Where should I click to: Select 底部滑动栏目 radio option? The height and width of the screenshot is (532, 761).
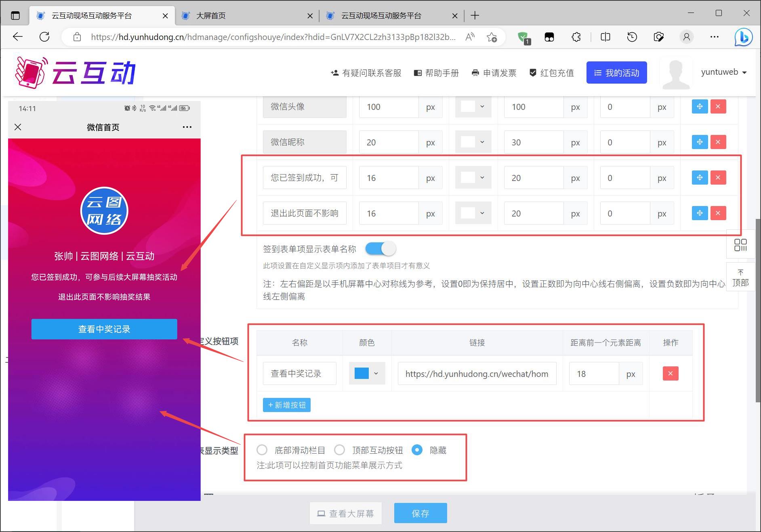[262, 450]
